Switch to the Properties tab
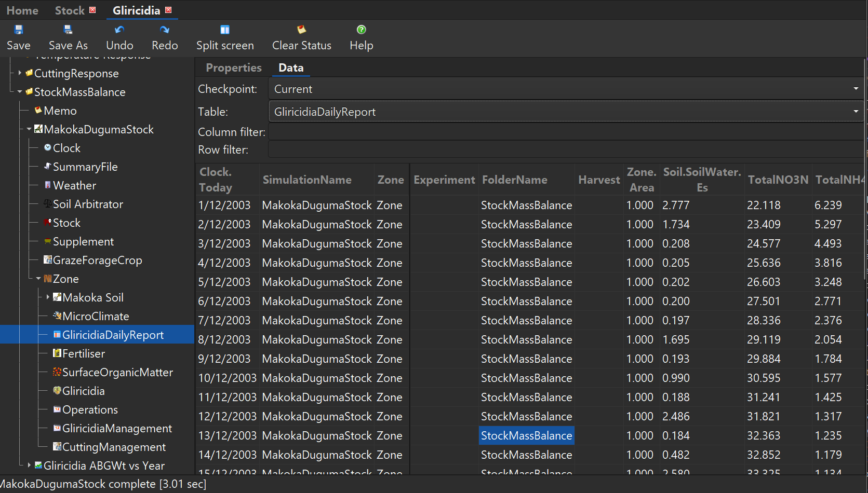 [233, 67]
